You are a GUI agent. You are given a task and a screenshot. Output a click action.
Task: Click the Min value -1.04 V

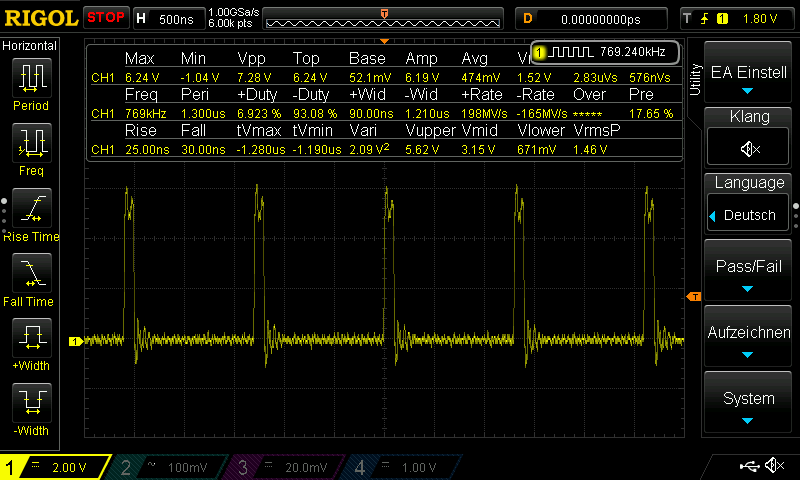pyautogui.click(x=200, y=78)
